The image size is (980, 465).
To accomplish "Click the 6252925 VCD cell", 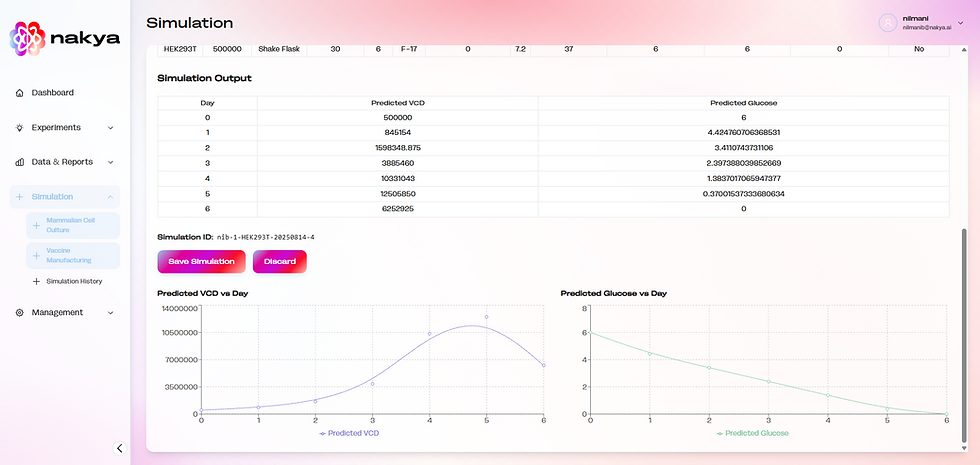I will [398, 209].
